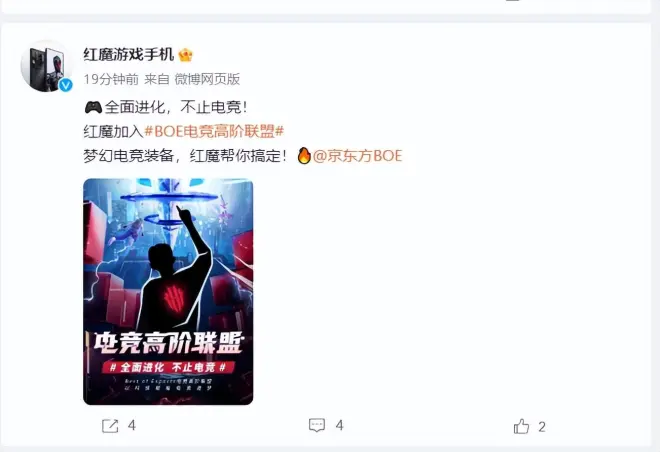Click the like count 2

(542, 427)
